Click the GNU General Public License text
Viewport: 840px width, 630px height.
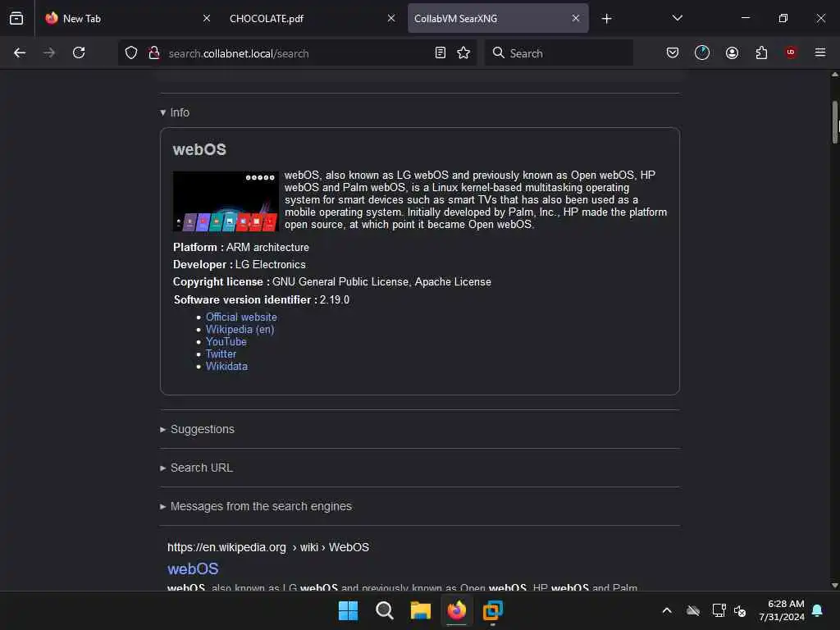[x=340, y=282]
